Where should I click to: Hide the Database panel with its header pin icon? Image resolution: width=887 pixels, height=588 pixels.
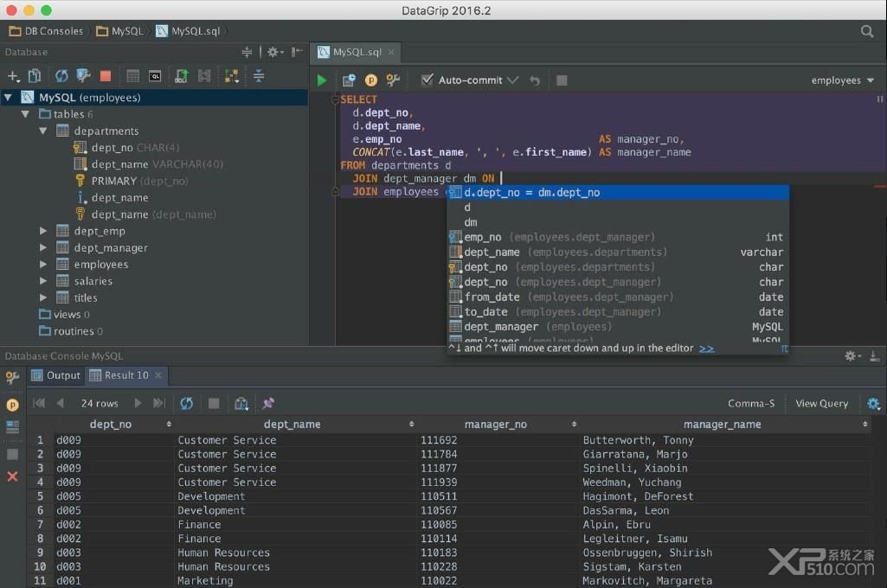pos(297,52)
